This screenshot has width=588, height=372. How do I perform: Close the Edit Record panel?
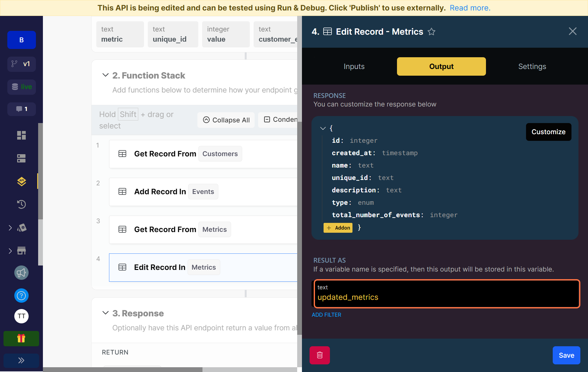[572, 31]
